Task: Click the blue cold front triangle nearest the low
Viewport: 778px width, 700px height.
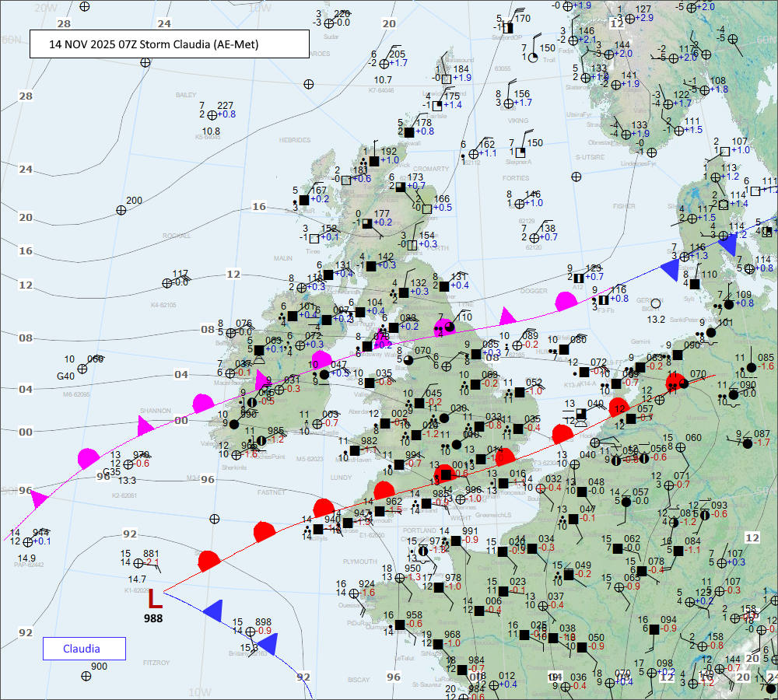Action: (x=210, y=611)
